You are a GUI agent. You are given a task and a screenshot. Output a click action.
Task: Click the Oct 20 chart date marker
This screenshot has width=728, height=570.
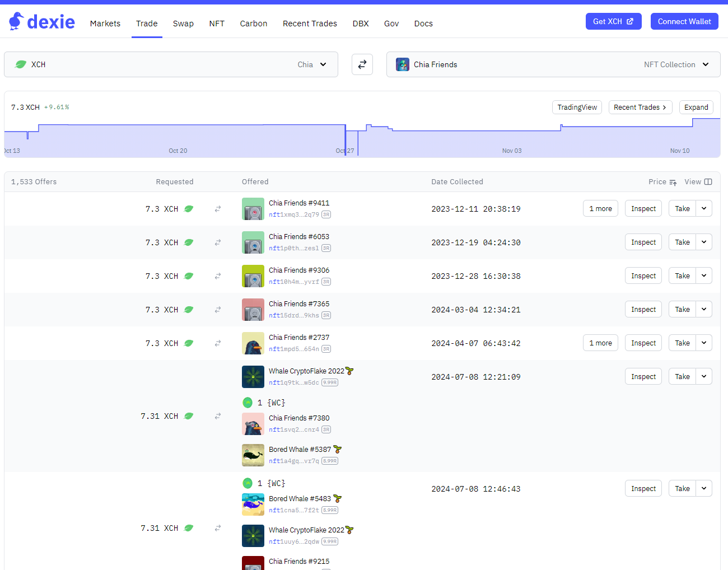[x=178, y=151]
